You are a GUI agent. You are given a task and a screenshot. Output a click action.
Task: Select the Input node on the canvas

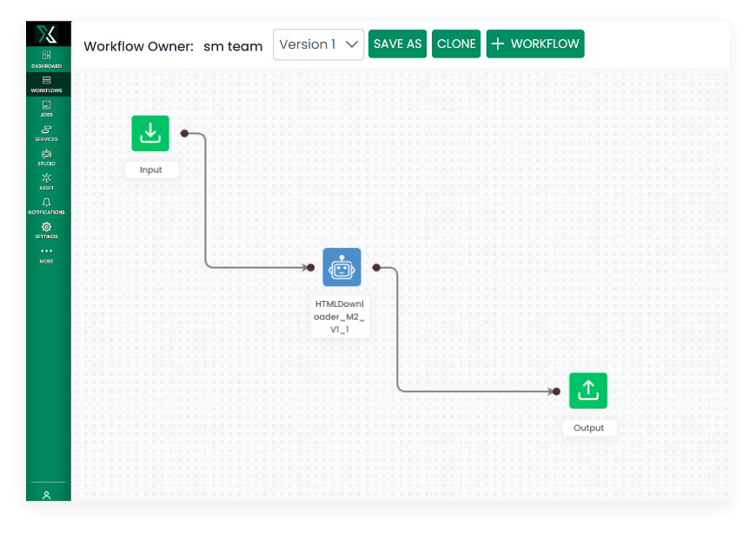150,133
